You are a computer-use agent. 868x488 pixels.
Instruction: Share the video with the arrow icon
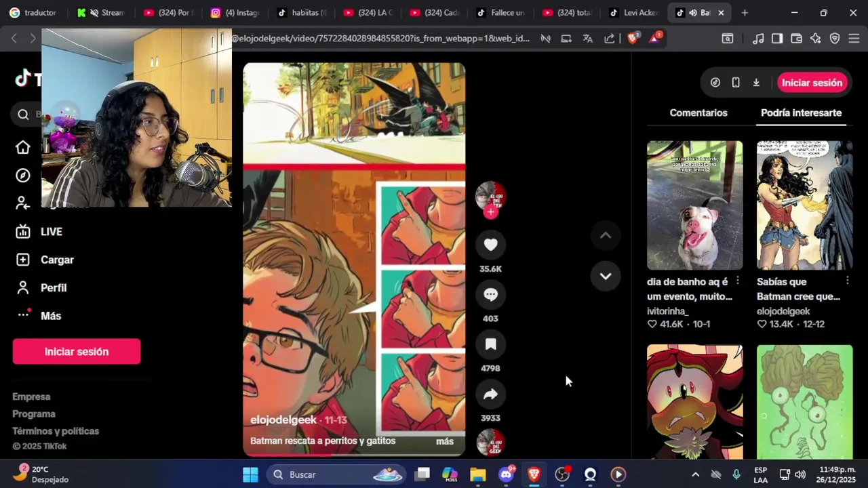tap(490, 394)
